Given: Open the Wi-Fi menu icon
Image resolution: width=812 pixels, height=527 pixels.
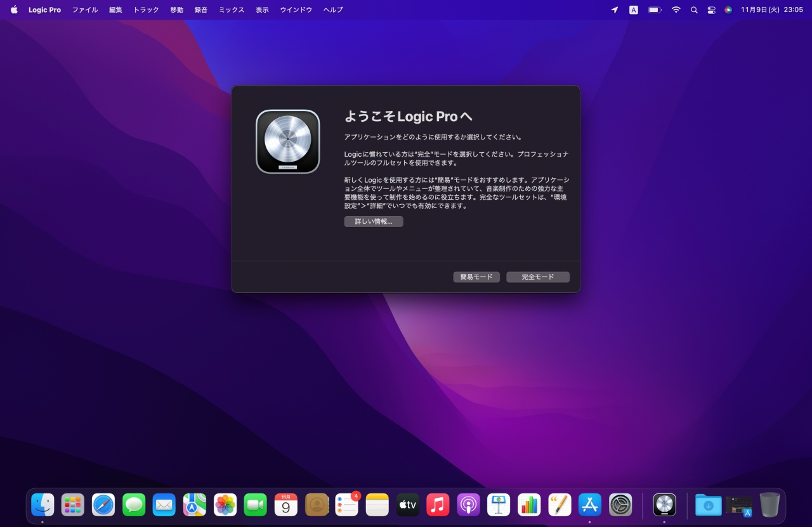Looking at the screenshot, I should (x=676, y=10).
